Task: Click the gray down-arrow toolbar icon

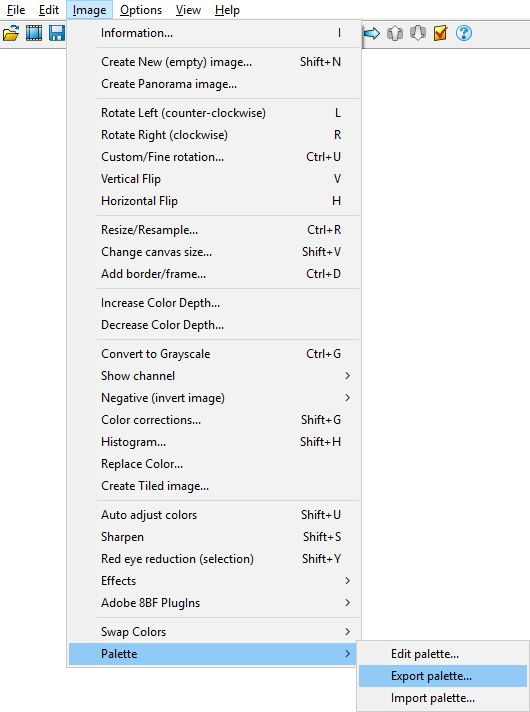Action: [x=417, y=33]
